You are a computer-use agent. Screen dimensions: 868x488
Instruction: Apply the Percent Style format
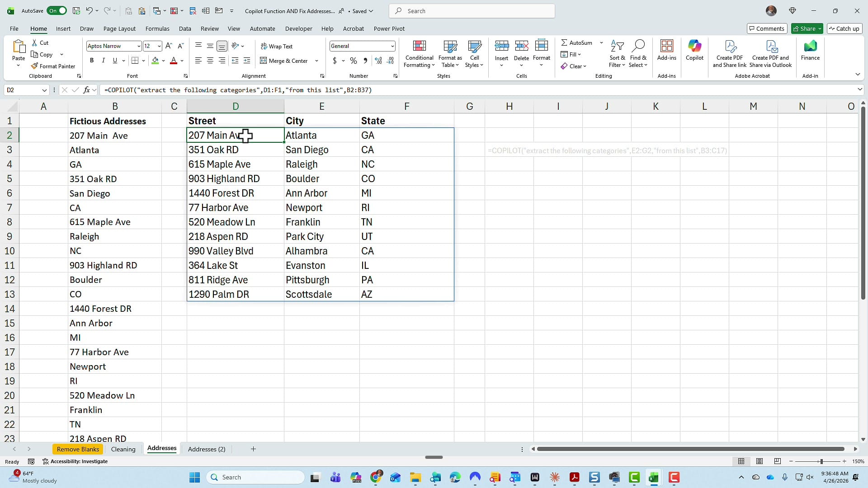coord(353,61)
